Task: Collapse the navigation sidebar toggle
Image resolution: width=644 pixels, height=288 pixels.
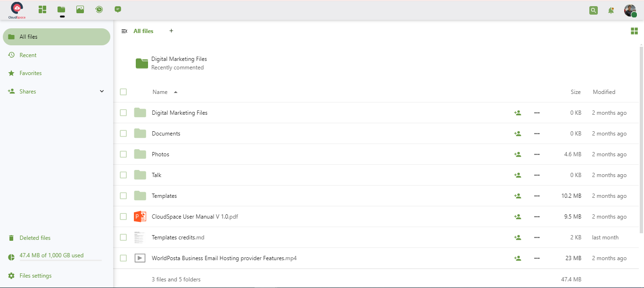Action: [x=124, y=31]
